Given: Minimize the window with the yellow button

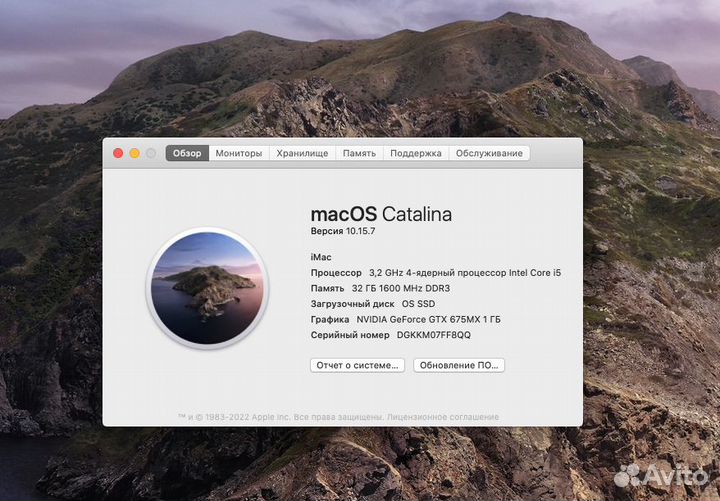Looking at the screenshot, I should coord(135,153).
